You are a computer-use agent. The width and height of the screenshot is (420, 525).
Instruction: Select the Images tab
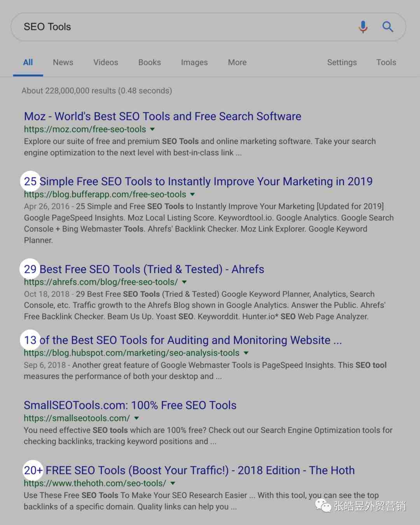(194, 62)
